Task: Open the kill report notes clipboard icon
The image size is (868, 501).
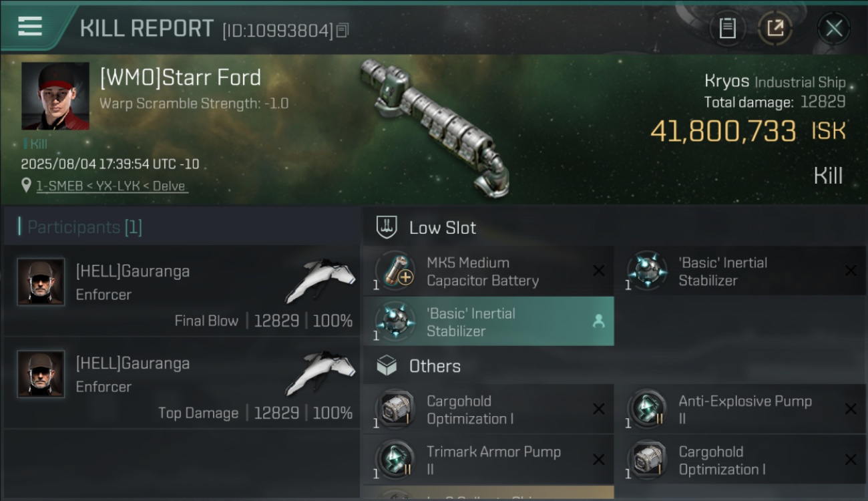Action: pyautogui.click(x=727, y=29)
